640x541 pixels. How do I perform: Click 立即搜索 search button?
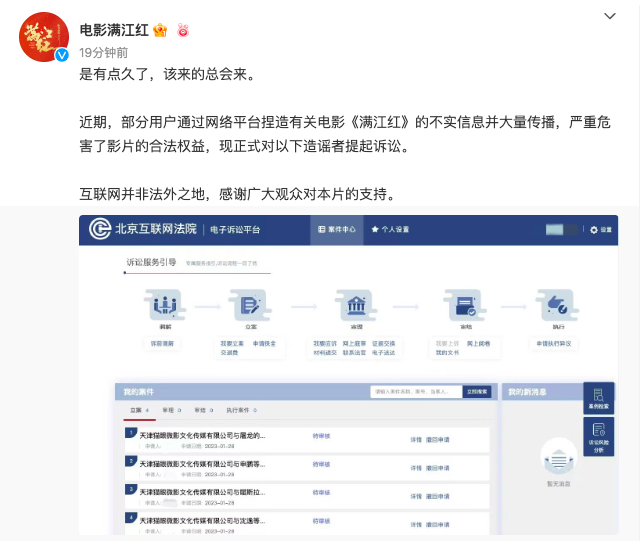477,392
